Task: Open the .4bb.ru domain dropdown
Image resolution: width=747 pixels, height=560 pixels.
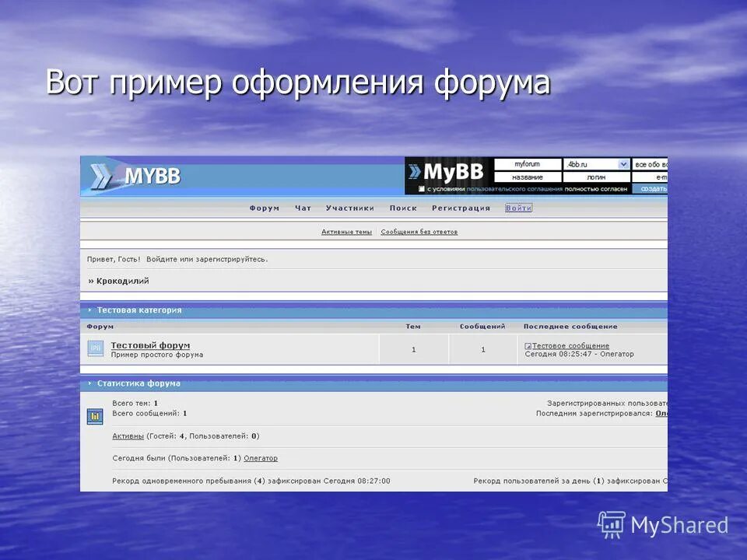Action: [x=622, y=165]
